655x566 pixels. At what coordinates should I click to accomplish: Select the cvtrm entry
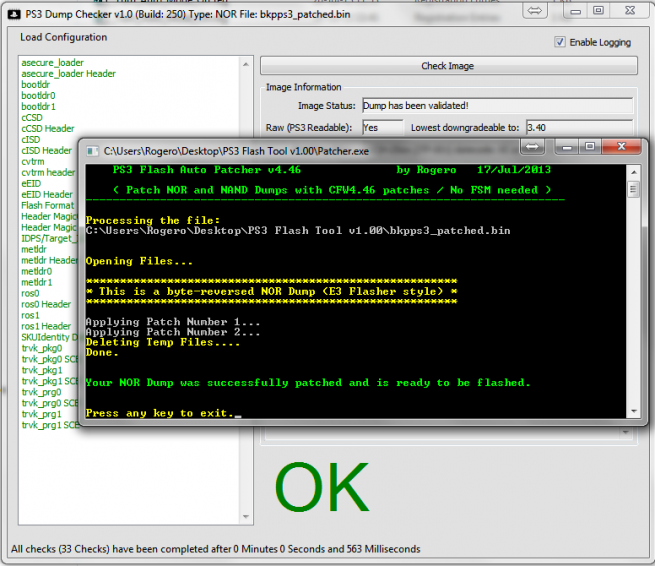tap(33, 161)
